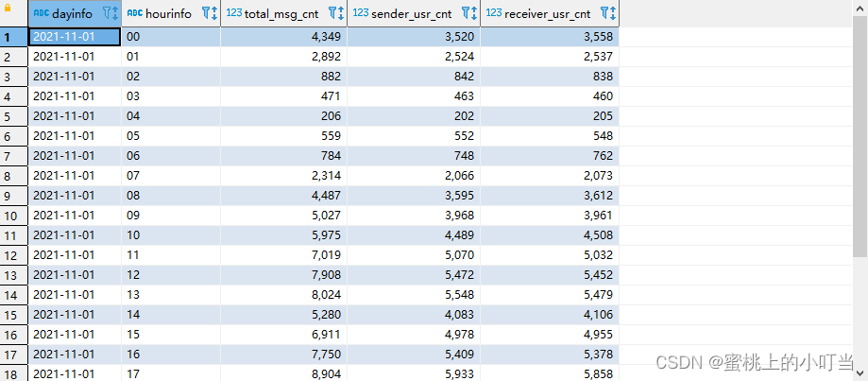Click the ABC type icon of hourinfo
Image resolution: width=868 pixels, height=381 pixels.
pos(134,13)
